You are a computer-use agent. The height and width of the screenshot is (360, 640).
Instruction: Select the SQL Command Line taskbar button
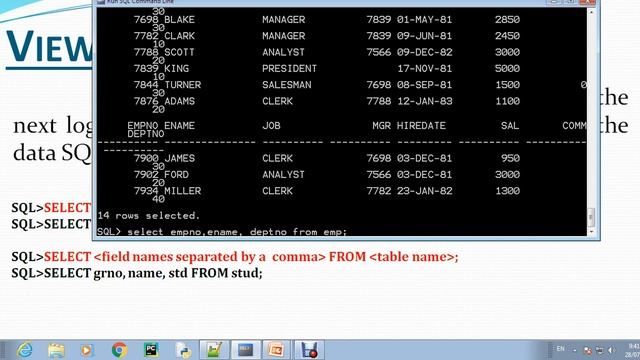click(246, 350)
